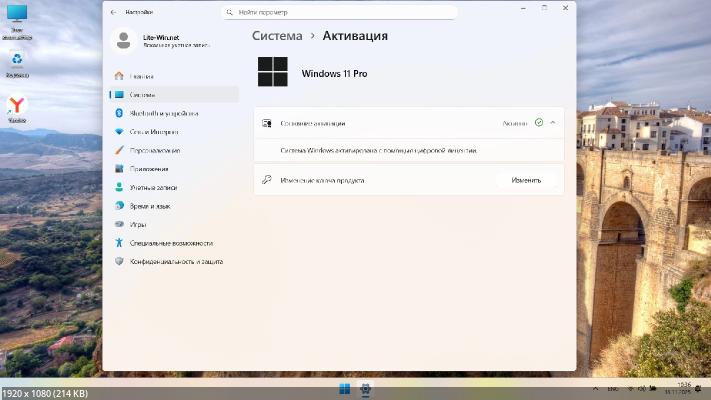711x400 pixels.
Task: Open Сеть и Интернет settings
Action: 152,131
